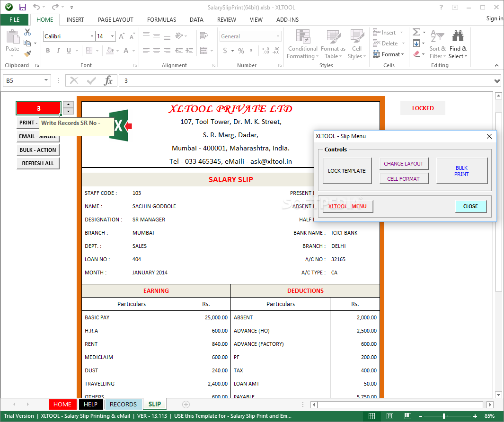Click the Page Break Preview icon in status bar

click(x=408, y=416)
